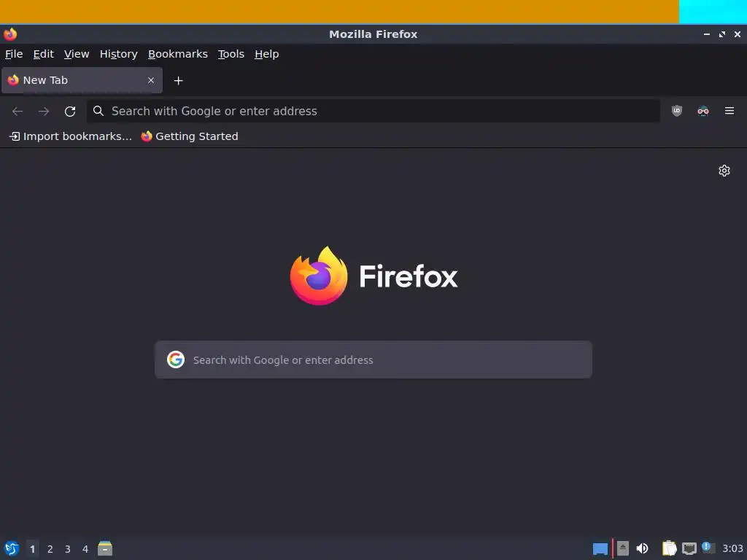The image size is (747, 560).
Task: Open the network connection tray icon
Action: [689, 548]
